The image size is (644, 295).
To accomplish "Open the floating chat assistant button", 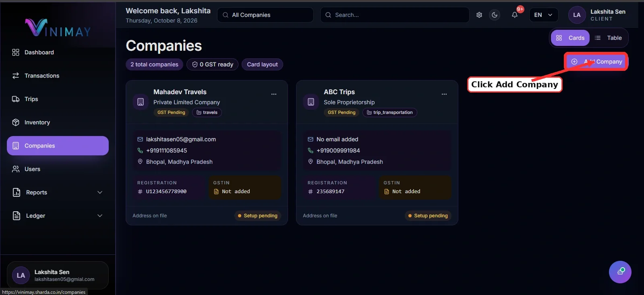I will [x=620, y=272].
